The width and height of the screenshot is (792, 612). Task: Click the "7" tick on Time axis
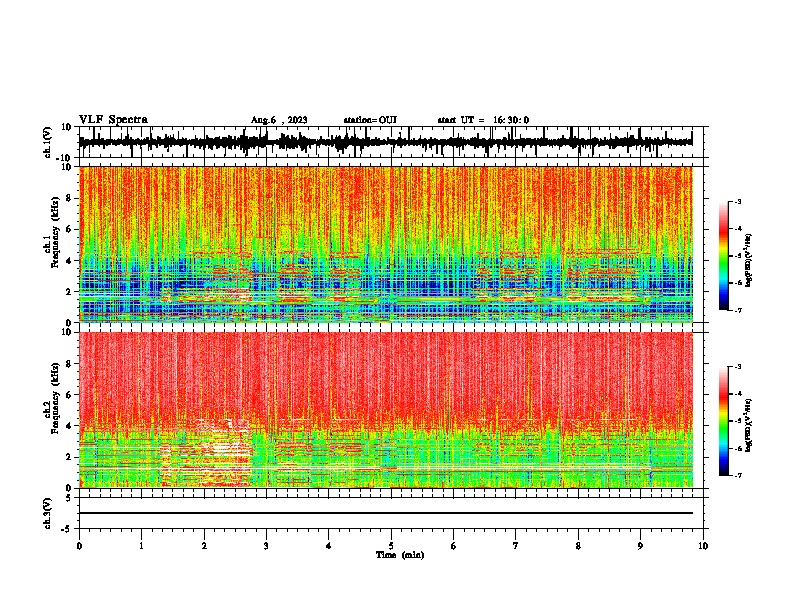(516, 546)
